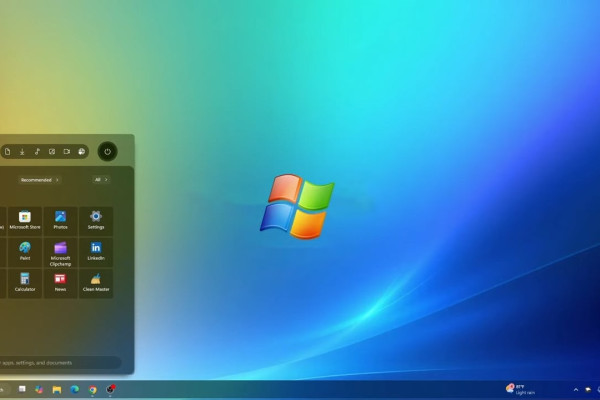Screen dimensions: 600x400
Task: Open File Explorer from the taskbar
Action: [57, 390]
